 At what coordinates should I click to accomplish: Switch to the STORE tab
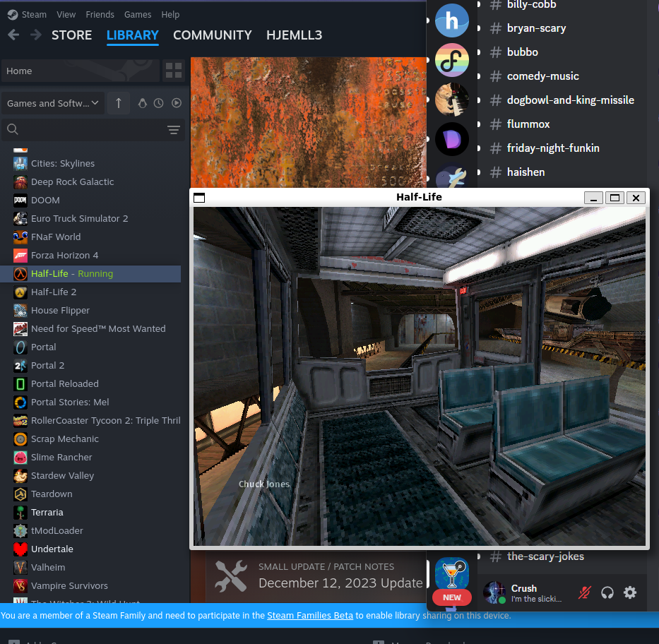coord(72,35)
